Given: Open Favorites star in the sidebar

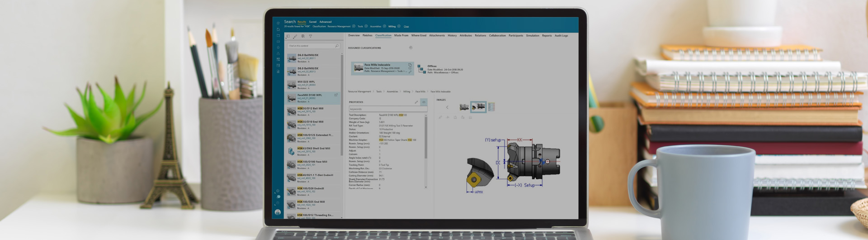Looking at the screenshot, I should (x=278, y=47).
